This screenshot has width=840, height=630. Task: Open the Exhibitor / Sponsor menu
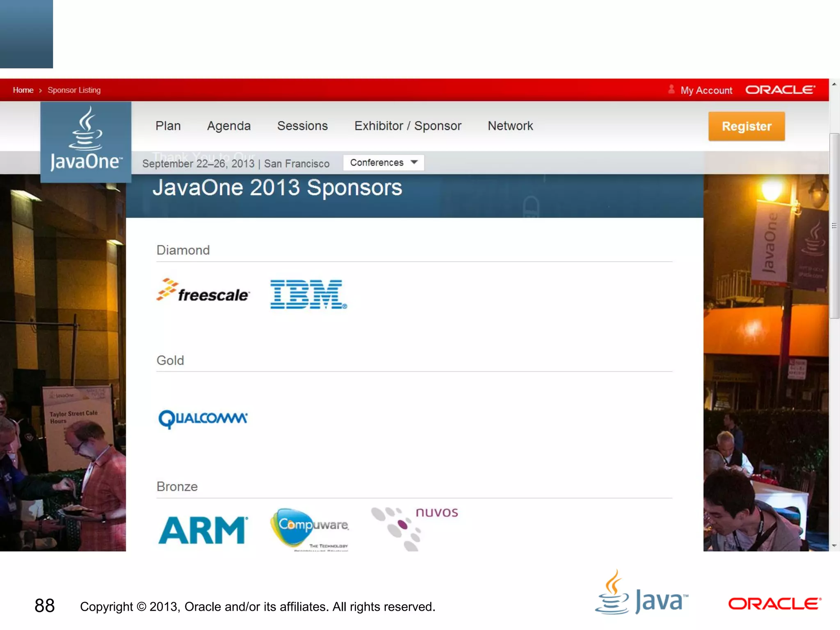coord(408,126)
